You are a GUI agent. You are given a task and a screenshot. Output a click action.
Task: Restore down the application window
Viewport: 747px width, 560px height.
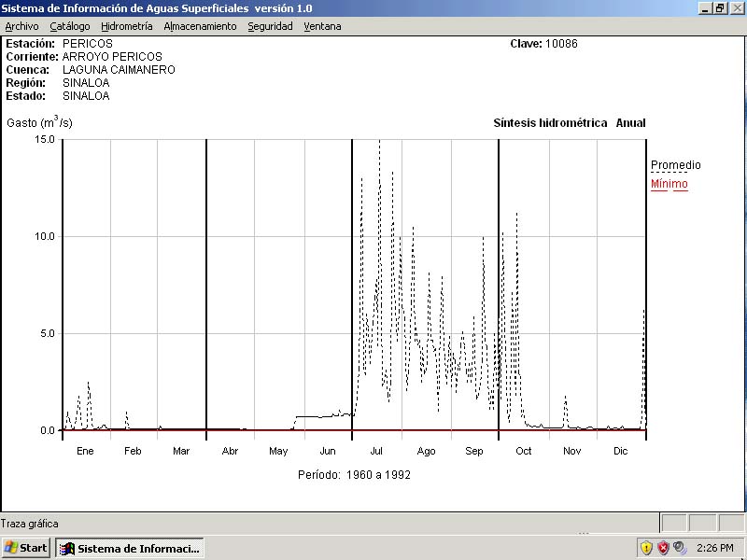(x=720, y=7)
